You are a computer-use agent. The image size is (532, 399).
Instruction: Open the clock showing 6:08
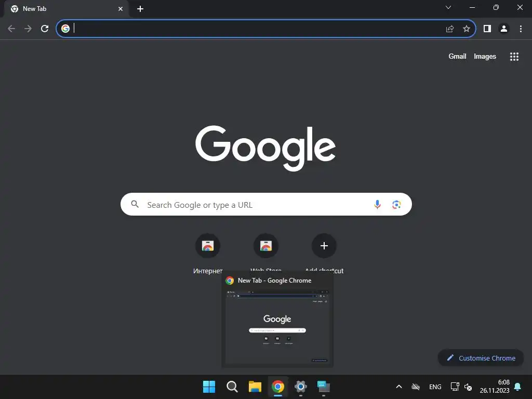pyautogui.click(x=495, y=387)
